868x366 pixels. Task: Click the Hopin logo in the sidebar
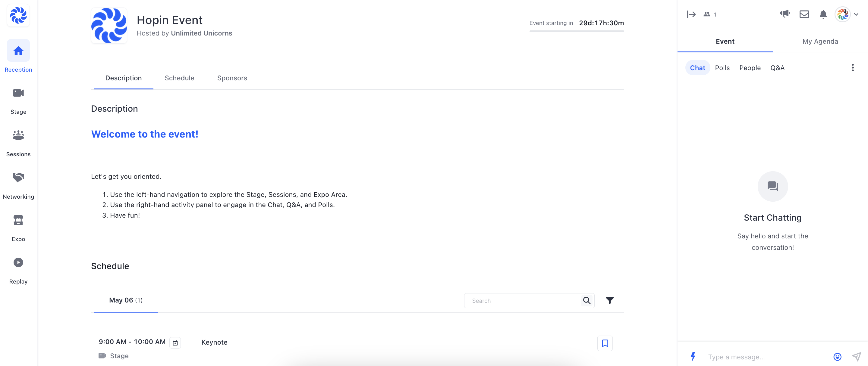coord(18,15)
